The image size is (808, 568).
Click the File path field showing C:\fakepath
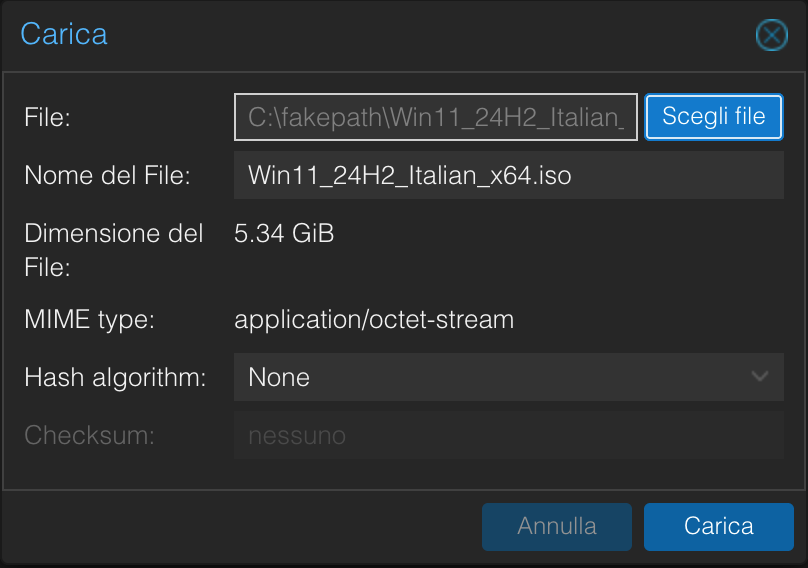[x=435, y=117]
